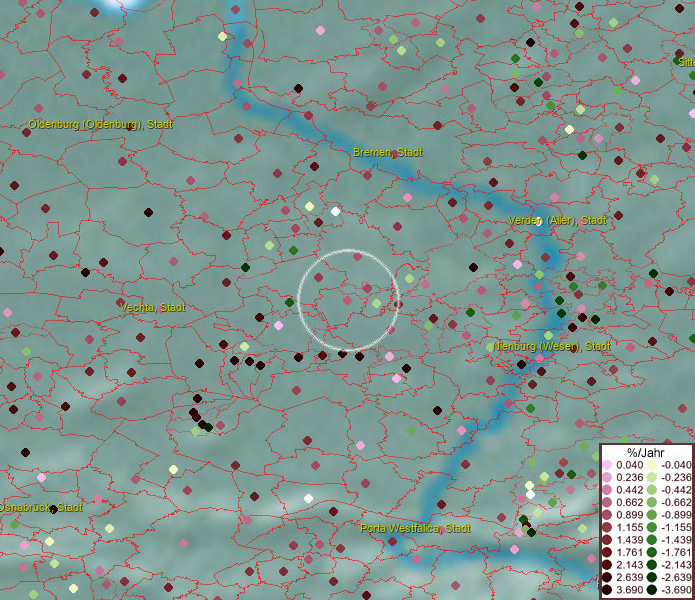Click the -0.442 legend value

click(x=676, y=490)
